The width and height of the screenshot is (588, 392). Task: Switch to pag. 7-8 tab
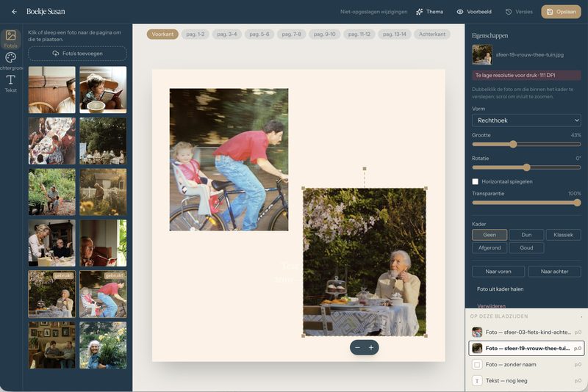291,34
